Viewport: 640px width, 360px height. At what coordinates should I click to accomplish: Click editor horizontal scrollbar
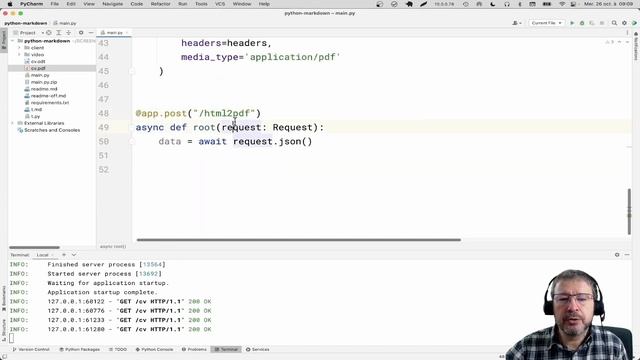click(x=299, y=240)
